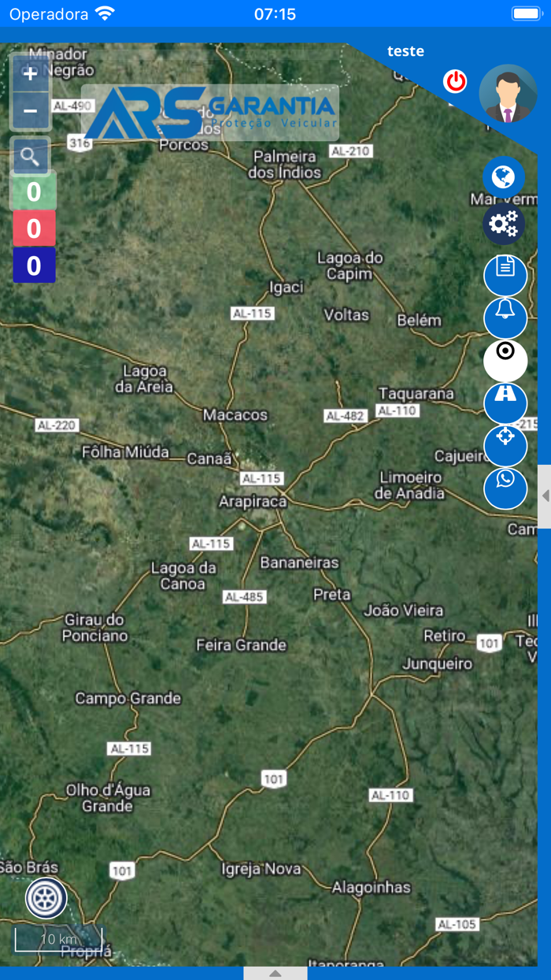Open the globe map layers button
Image resolution: width=551 pixels, height=980 pixels.
[504, 177]
